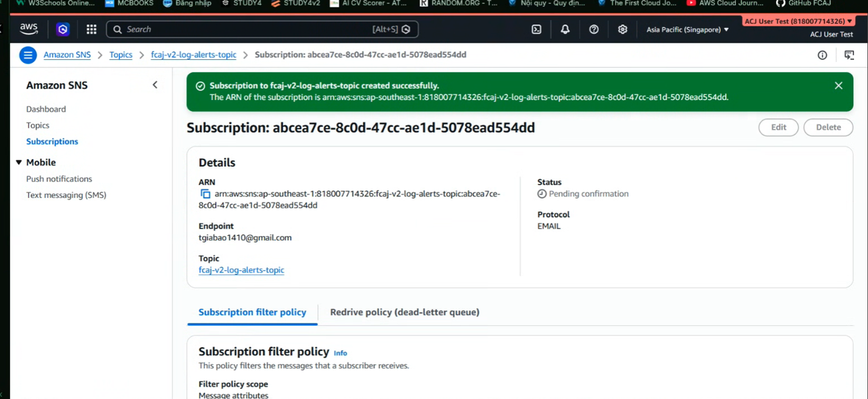Screen dimensions: 868x399
Task: Collapse the Mobile section in sidebar
Action: pyautogui.click(x=19, y=163)
